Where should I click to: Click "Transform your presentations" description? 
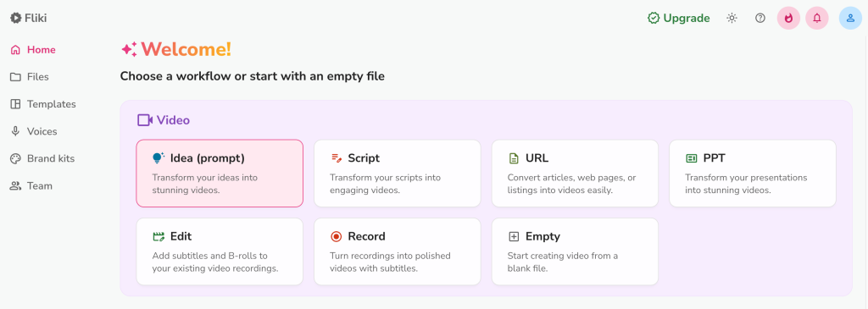(x=746, y=184)
